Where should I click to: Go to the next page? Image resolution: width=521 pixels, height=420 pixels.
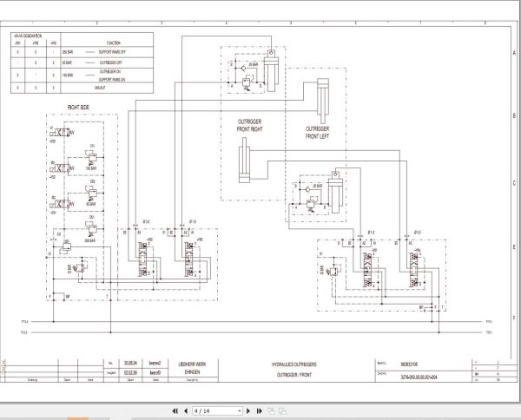248,411
